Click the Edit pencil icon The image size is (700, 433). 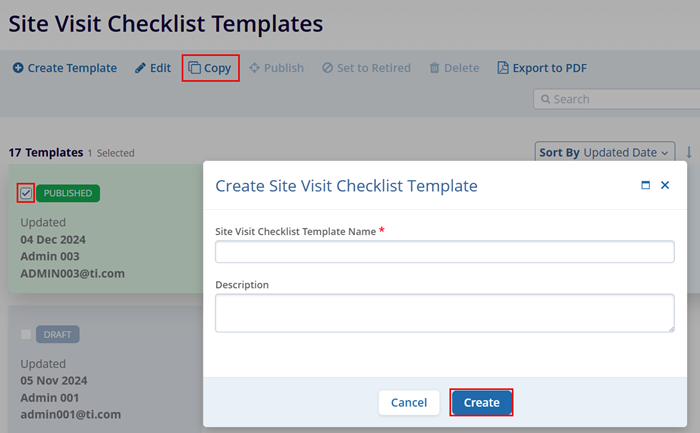pyautogui.click(x=141, y=68)
